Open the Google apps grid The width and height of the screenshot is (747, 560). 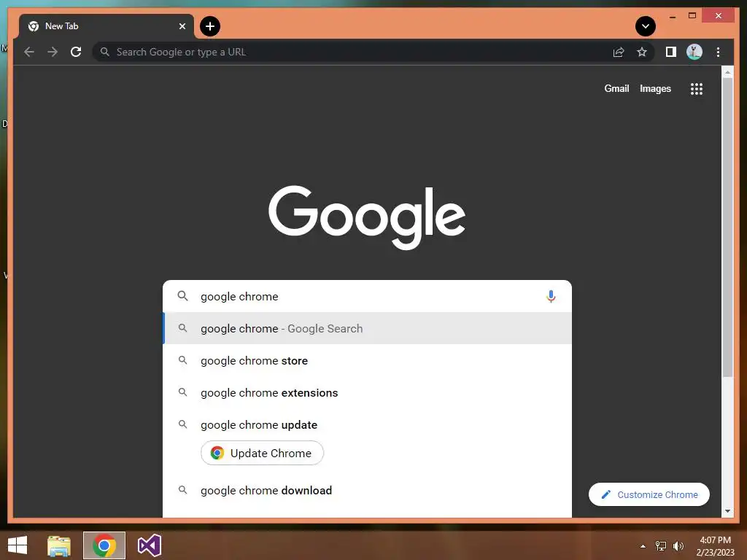click(x=697, y=88)
